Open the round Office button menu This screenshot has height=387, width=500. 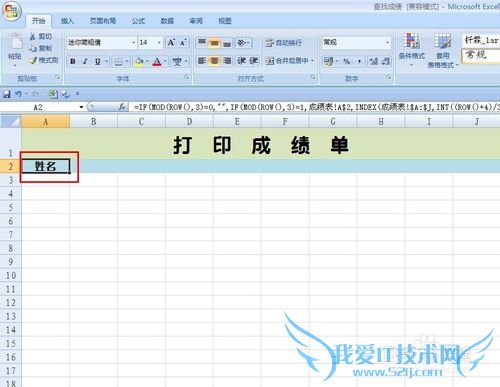coord(12,11)
